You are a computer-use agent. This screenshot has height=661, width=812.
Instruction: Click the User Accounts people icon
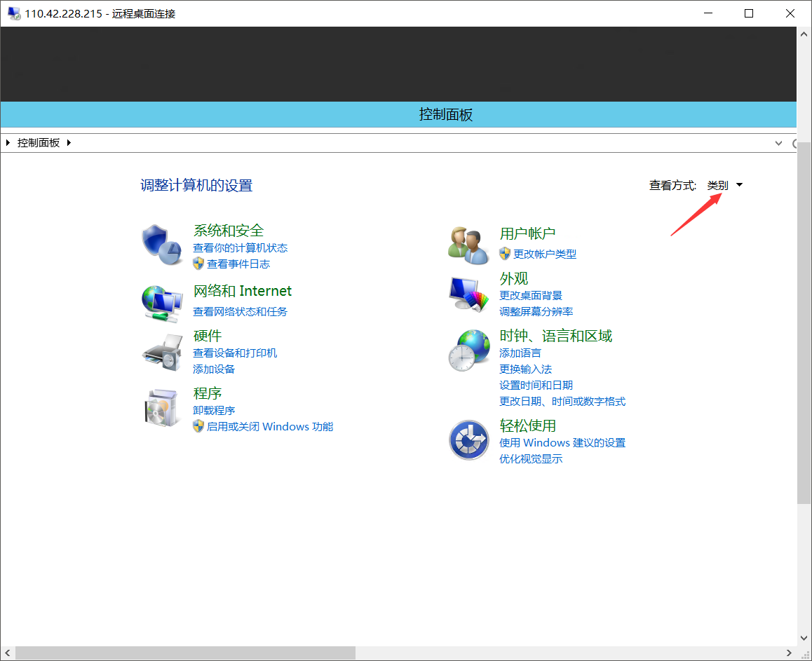tap(468, 245)
